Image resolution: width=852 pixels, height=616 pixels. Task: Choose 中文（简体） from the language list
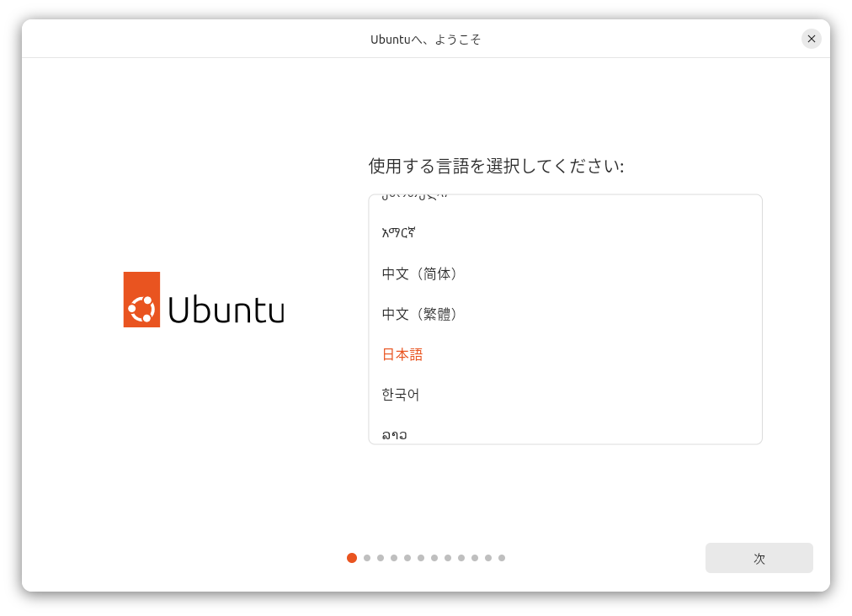click(x=420, y=273)
